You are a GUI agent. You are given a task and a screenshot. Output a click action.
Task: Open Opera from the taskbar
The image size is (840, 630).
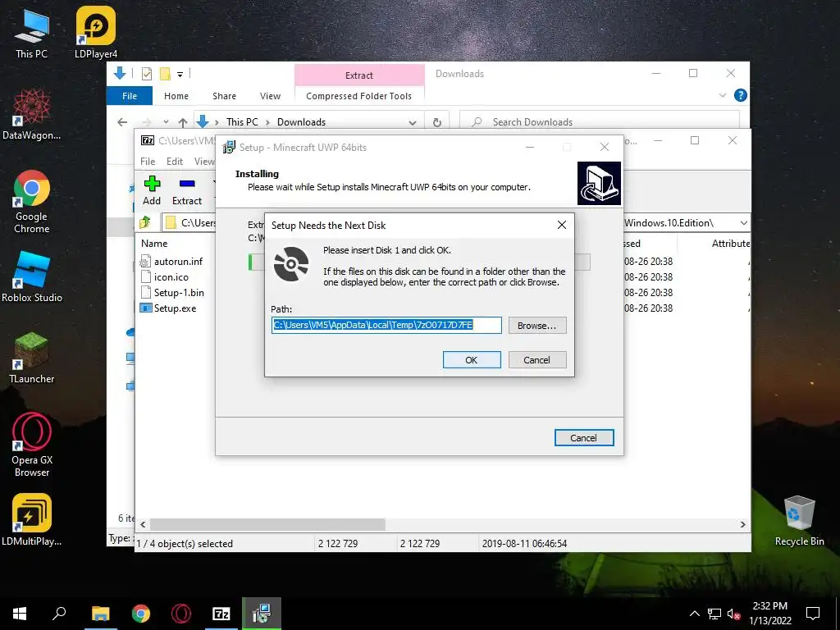coord(181,614)
